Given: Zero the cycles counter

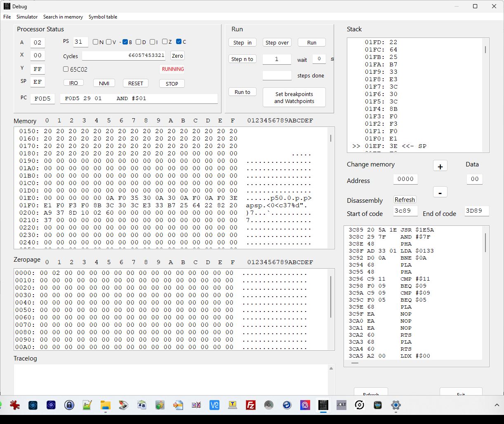Looking at the screenshot, I should pos(177,56).
